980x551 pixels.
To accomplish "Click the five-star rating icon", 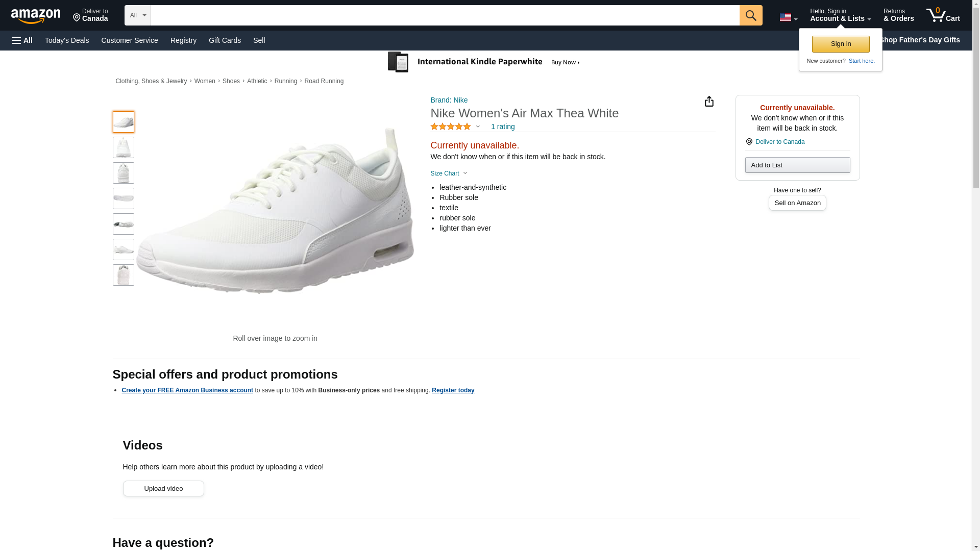I will click(451, 127).
